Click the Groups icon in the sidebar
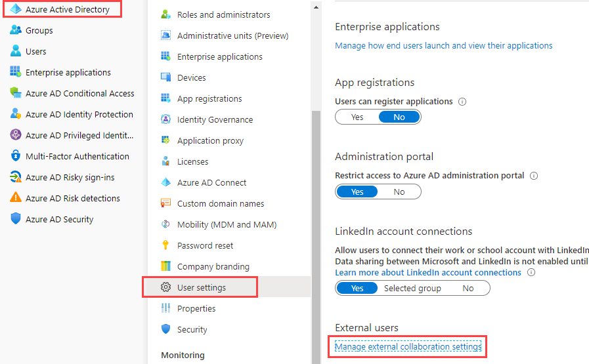Viewport: 589px width, 364px height. point(16,30)
